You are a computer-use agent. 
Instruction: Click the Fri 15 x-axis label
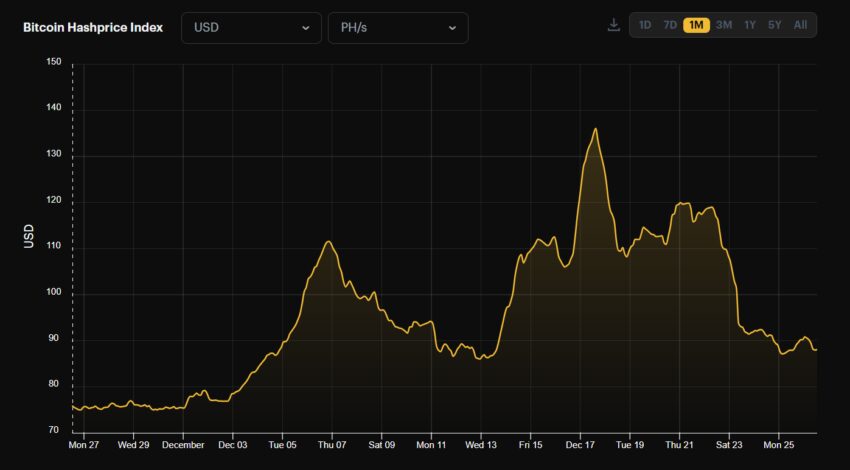(530, 445)
